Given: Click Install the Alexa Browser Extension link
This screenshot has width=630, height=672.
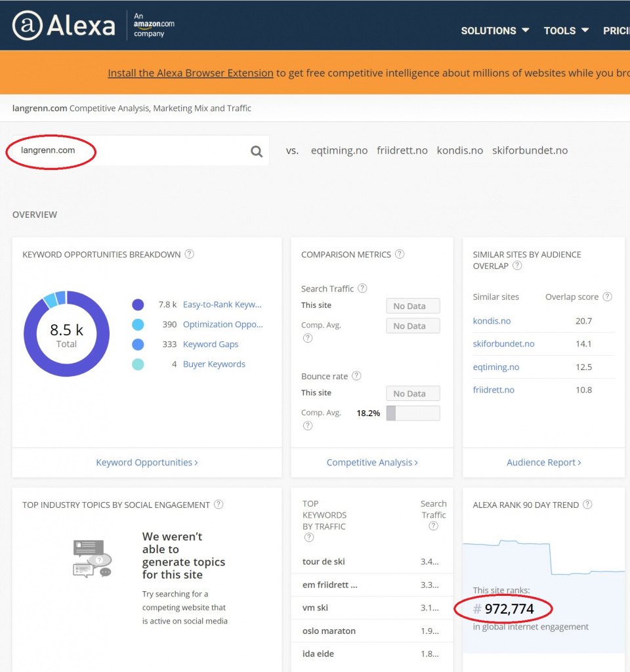Looking at the screenshot, I should pos(190,73).
